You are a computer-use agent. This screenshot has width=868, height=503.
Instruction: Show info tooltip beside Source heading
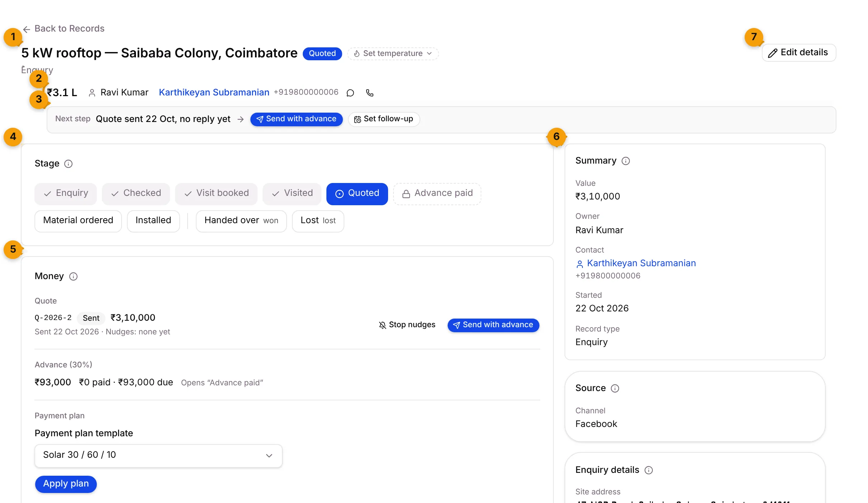615,389
